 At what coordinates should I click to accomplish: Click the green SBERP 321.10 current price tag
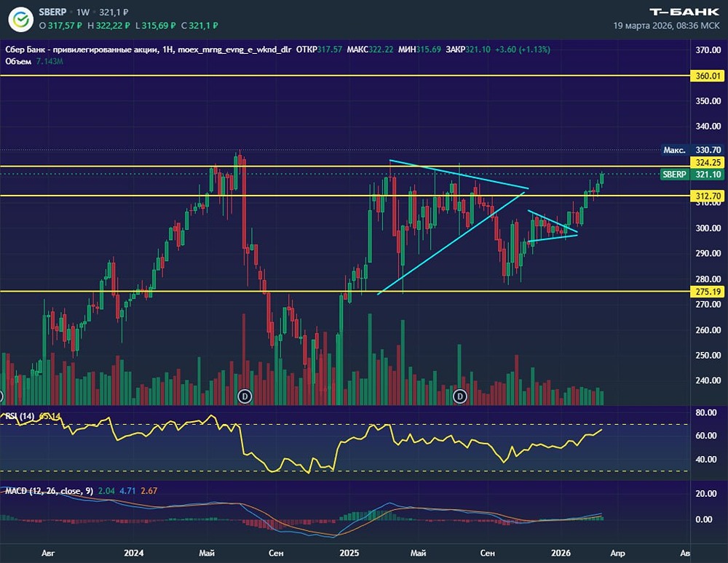[692, 175]
